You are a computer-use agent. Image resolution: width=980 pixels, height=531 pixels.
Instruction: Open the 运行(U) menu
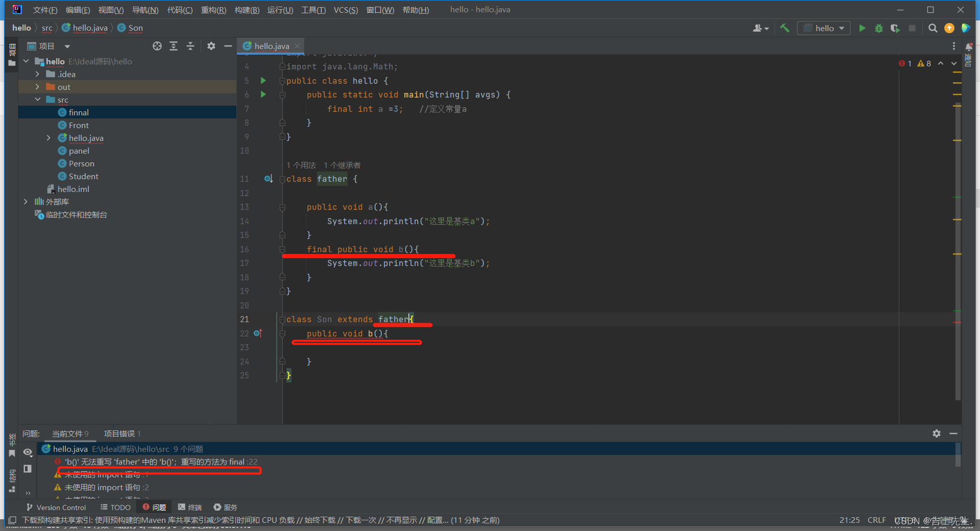coord(280,10)
